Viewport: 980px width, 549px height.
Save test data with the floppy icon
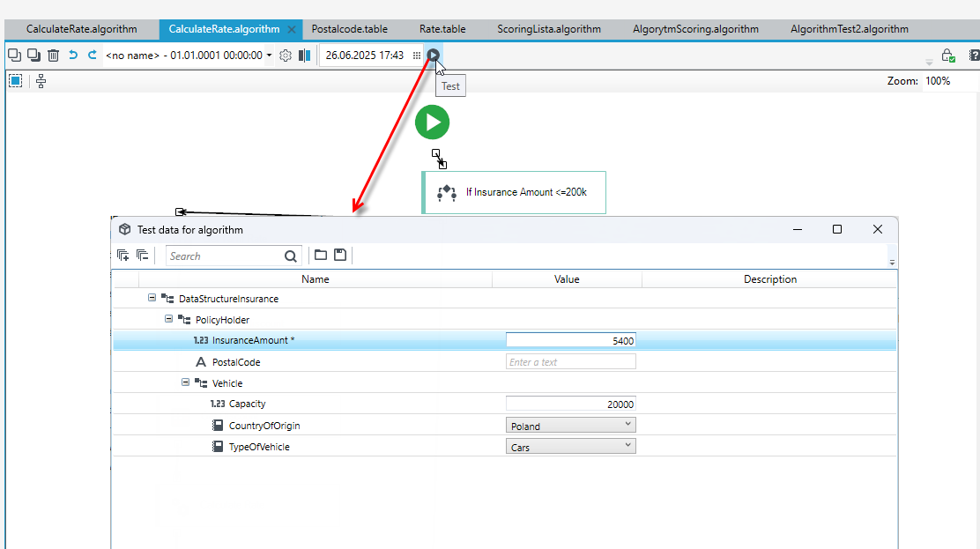[340, 255]
